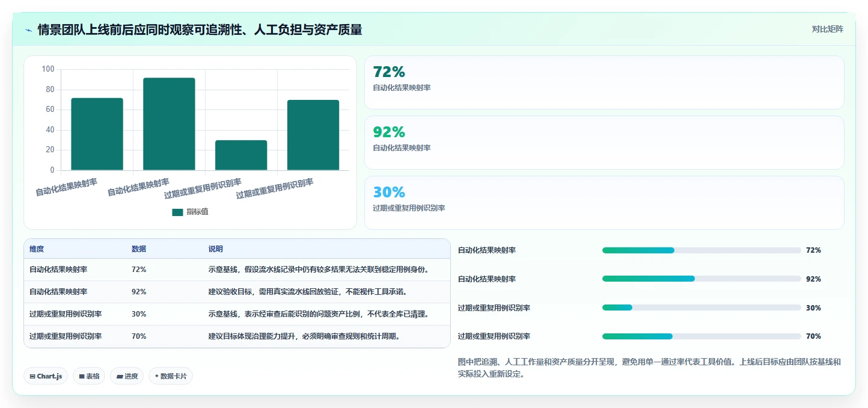Viewport: 868px width, 408px height.
Task: Click 过期或重复用例识别率 in the table's 70% row
Action: (66, 336)
